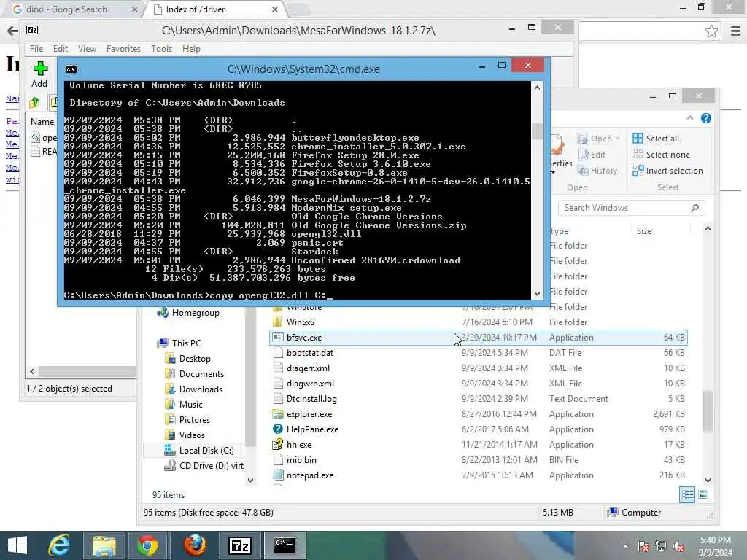Open the cmd.exe window system icon
The height and width of the screenshot is (560, 747).
(71, 69)
